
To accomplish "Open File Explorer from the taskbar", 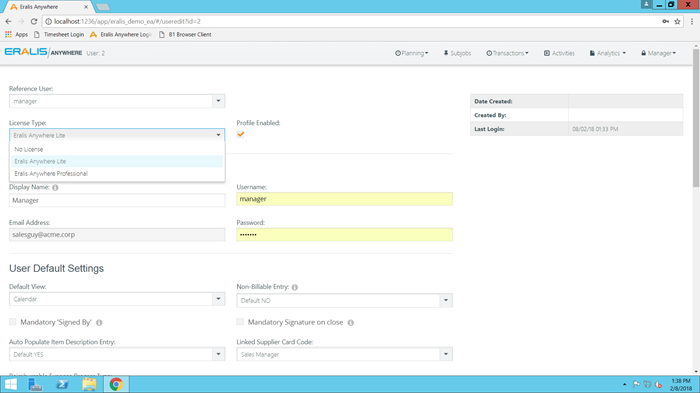I will (x=89, y=384).
